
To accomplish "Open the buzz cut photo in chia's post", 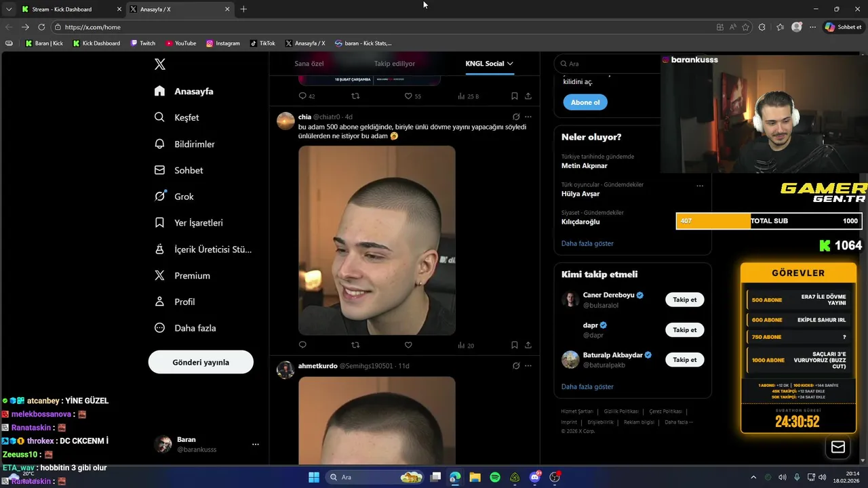I will click(x=377, y=240).
